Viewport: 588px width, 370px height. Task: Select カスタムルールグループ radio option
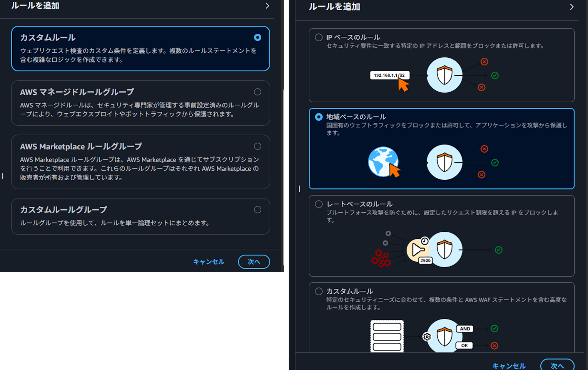coord(258,210)
